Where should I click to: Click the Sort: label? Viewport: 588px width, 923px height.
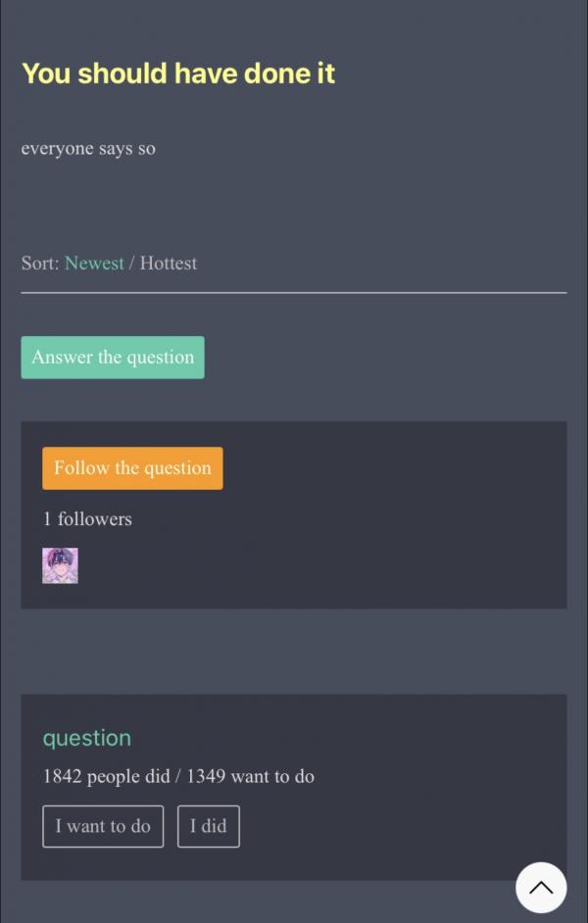pyautogui.click(x=40, y=263)
